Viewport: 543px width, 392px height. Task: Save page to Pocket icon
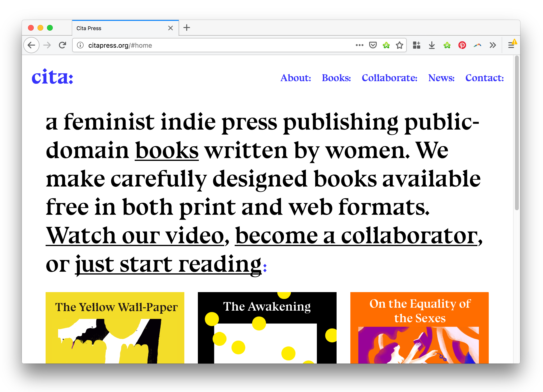tap(373, 45)
